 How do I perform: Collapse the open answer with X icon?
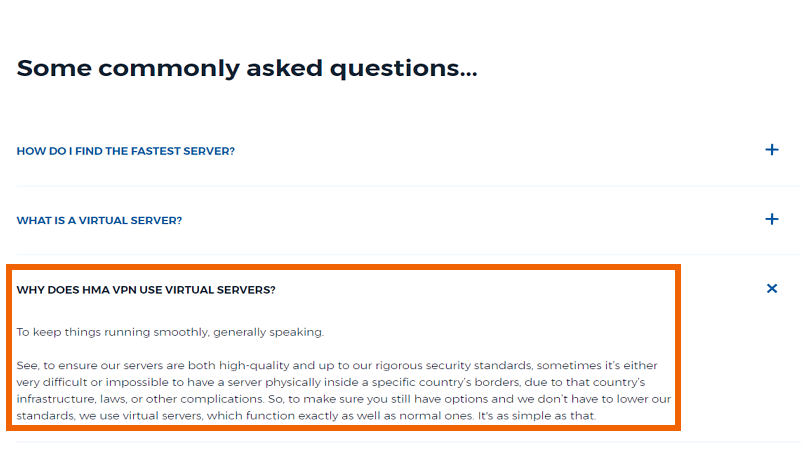772,288
